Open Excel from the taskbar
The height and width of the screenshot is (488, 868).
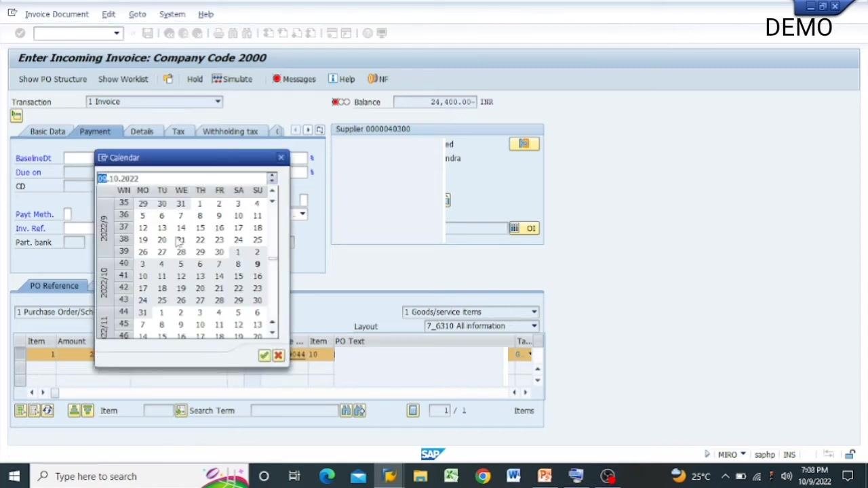click(x=451, y=476)
